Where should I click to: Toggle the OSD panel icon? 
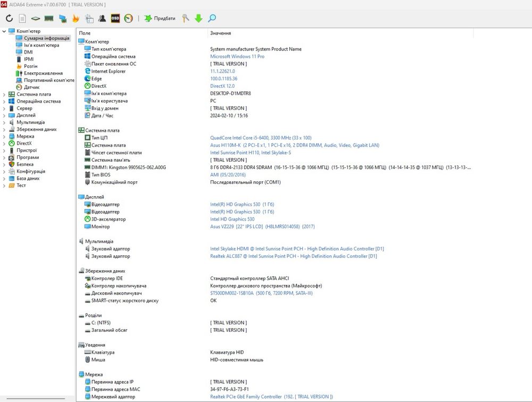[115, 18]
